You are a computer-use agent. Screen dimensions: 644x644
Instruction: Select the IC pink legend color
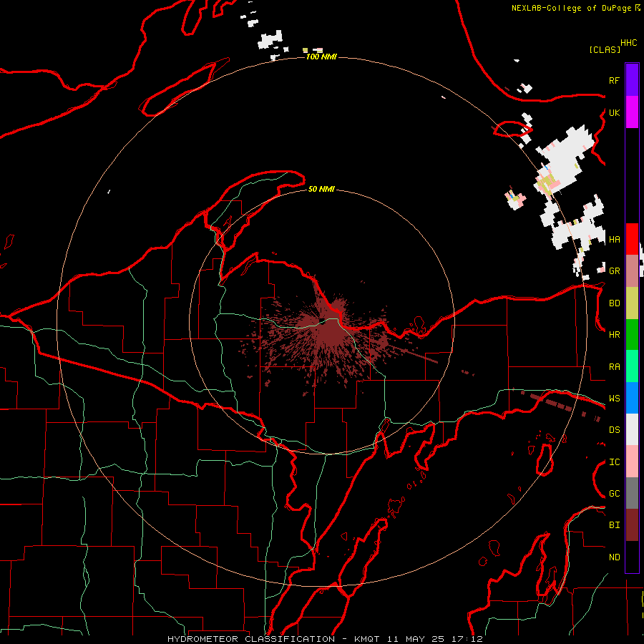[632, 462]
